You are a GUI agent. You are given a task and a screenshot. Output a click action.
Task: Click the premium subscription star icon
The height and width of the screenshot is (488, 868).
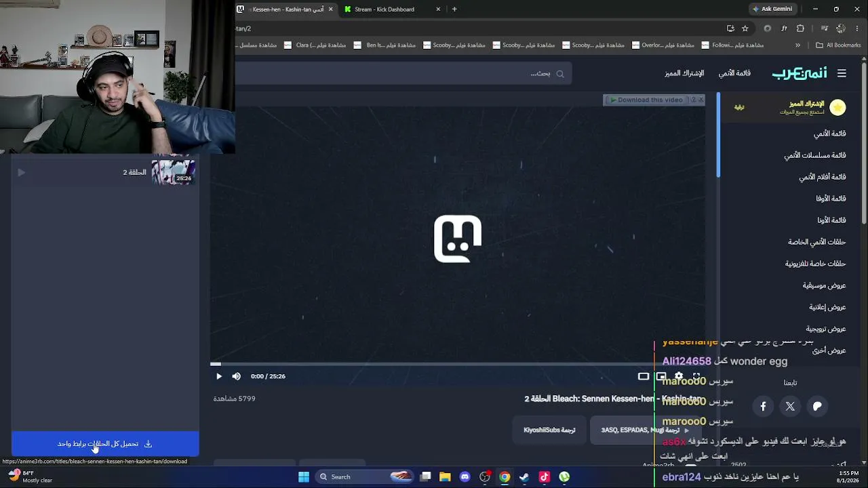pos(837,107)
